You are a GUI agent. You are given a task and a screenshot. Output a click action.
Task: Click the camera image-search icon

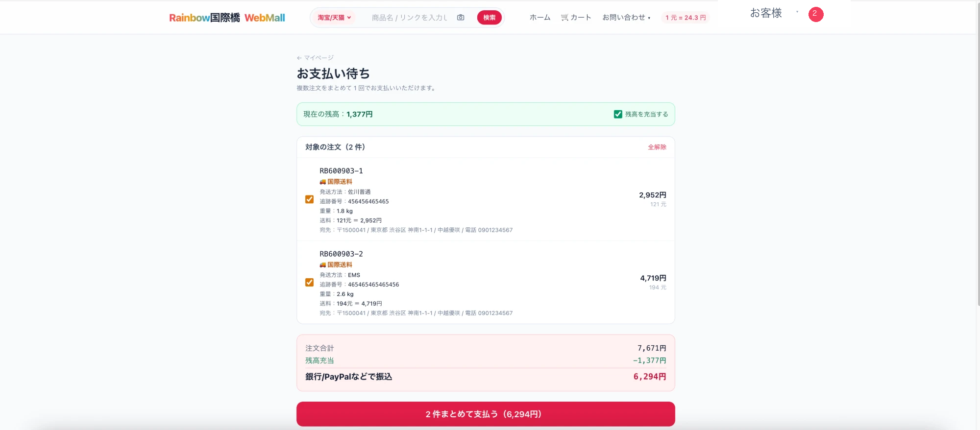click(461, 18)
